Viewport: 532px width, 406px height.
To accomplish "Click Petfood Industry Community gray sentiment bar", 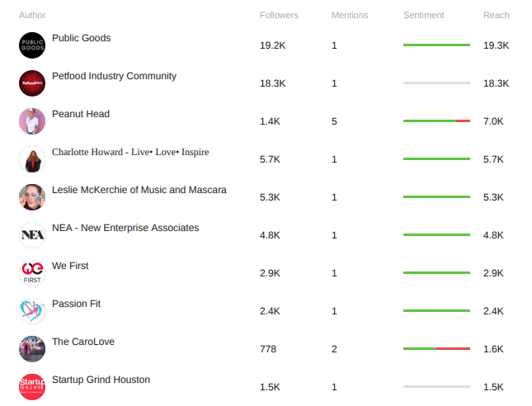I will click(x=436, y=83).
